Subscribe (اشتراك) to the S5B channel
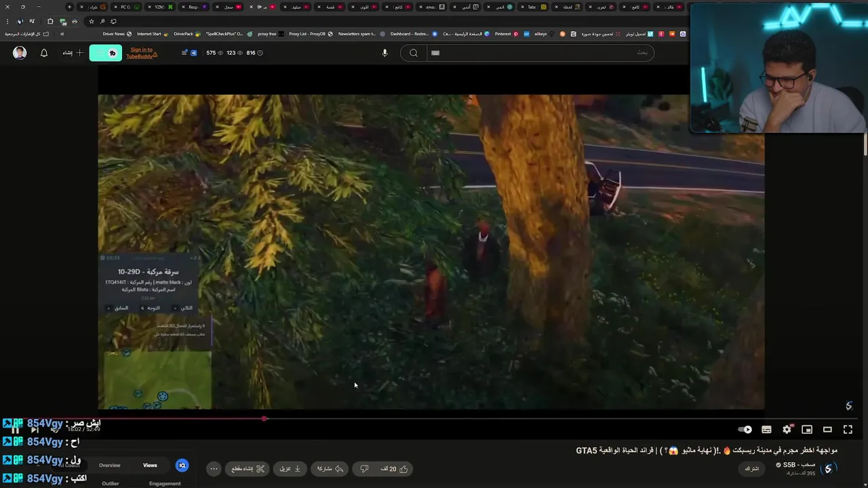Screen dimensions: 868x488 point(752,469)
